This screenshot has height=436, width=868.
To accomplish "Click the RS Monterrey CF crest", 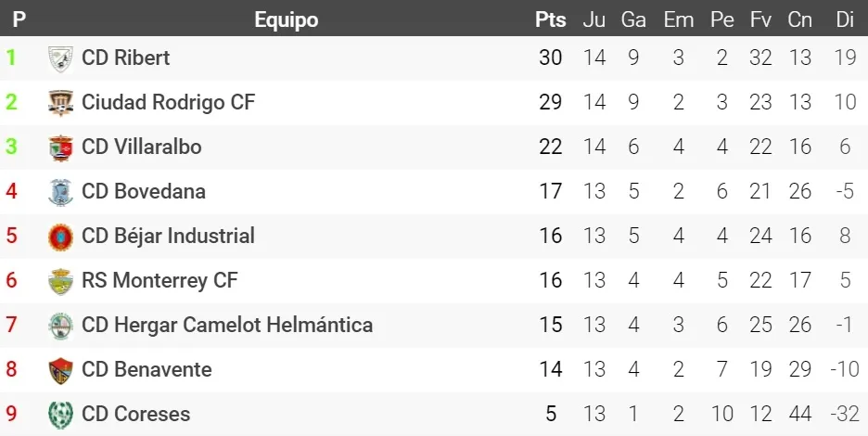I will [60, 281].
